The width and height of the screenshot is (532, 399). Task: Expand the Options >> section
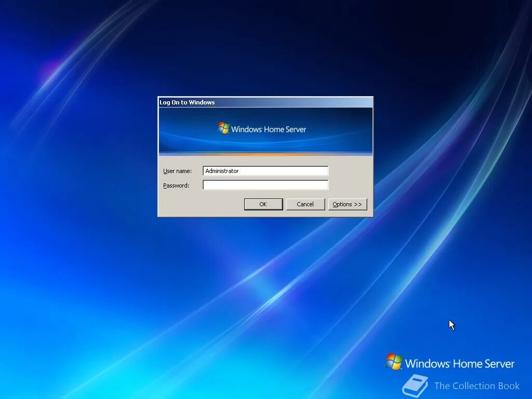pos(348,204)
